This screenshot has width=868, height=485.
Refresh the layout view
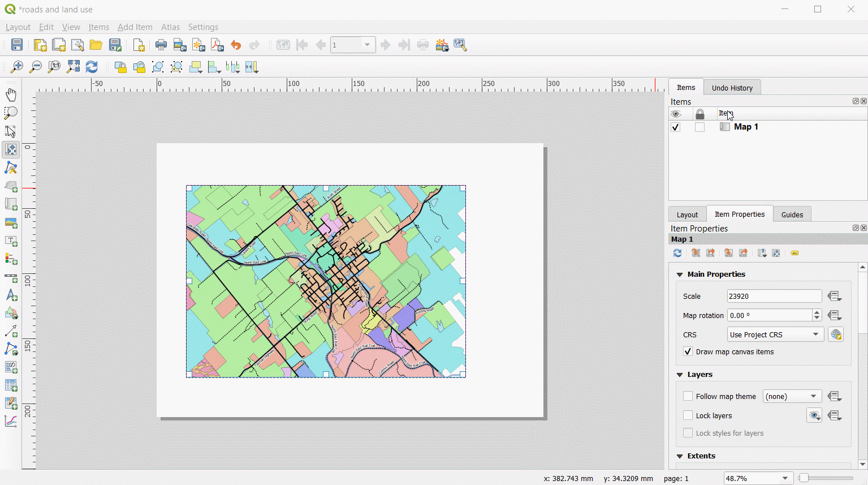tap(92, 67)
